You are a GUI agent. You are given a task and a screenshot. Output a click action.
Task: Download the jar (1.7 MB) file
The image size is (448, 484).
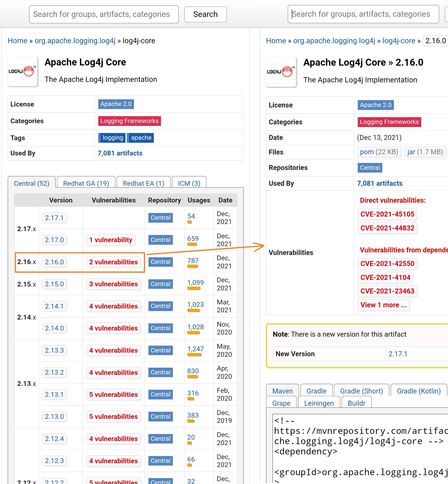tap(425, 152)
